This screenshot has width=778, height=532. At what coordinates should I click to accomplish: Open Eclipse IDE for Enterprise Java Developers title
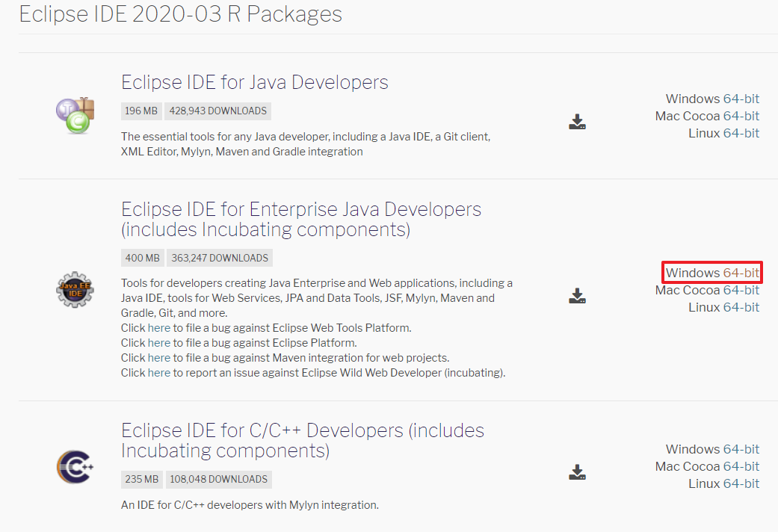point(301,219)
